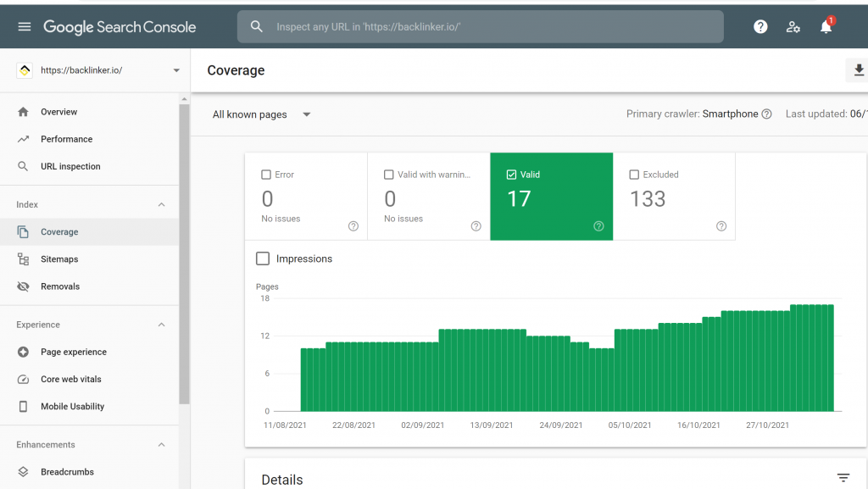Open the Breadcrumbs enhancement report
This screenshot has height=489, width=868.
pyautogui.click(x=67, y=472)
